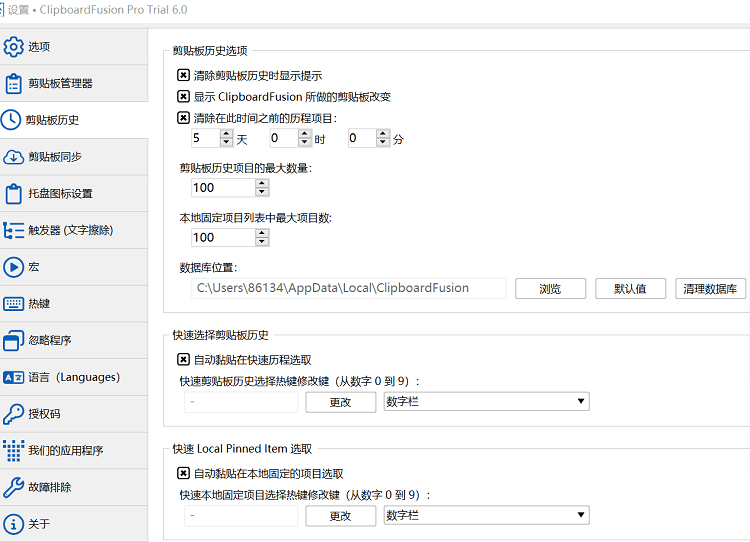Viewport: 750px width, 542px height.
Task: Toggle 清除剪贴板历史时显示提示 checkbox
Action: [x=183, y=75]
